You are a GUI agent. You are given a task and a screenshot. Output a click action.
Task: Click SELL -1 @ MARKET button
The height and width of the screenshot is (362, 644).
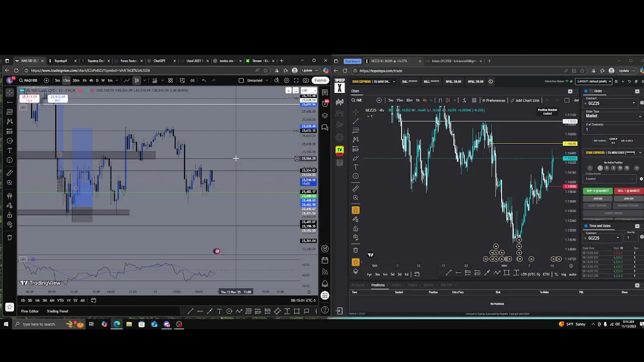point(628,191)
